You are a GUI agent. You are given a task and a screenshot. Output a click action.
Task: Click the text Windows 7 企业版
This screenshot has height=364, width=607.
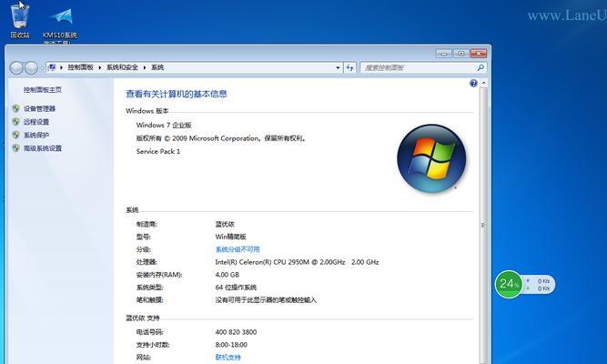[x=164, y=125]
